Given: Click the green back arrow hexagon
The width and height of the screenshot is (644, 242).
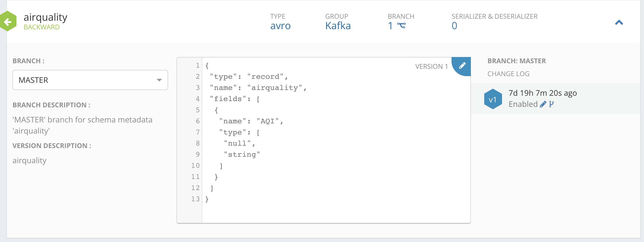Looking at the screenshot, I should pos(8,22).
